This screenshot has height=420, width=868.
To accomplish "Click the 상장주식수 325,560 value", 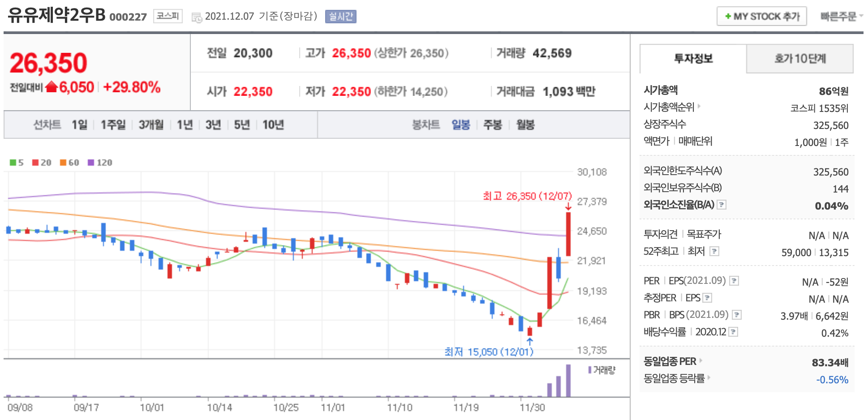I will click(x=831, y=125).
